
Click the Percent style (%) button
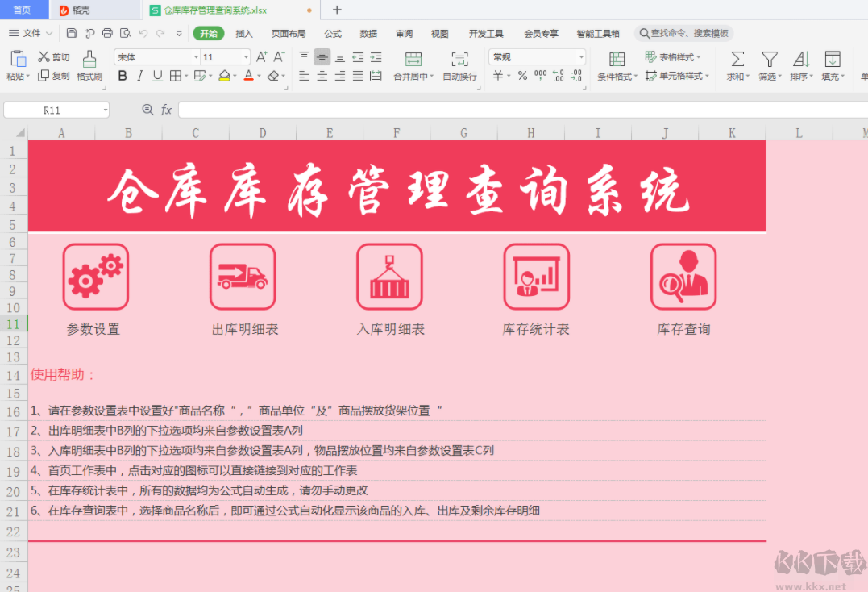[522, 75]
